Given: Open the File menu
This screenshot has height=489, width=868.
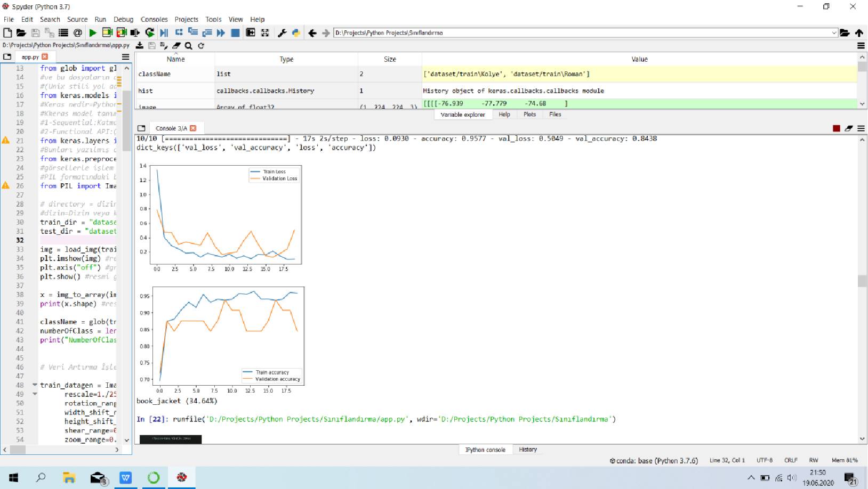Looking at the screenshot, I should coord(9,19).
